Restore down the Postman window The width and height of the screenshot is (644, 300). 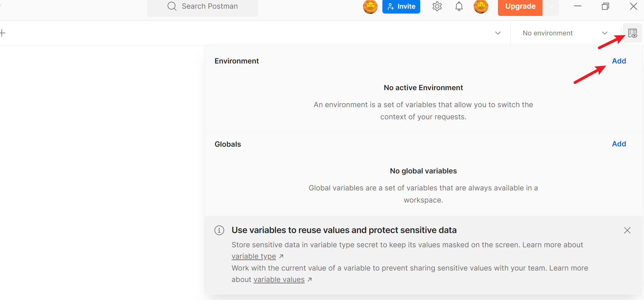[605, 6]
